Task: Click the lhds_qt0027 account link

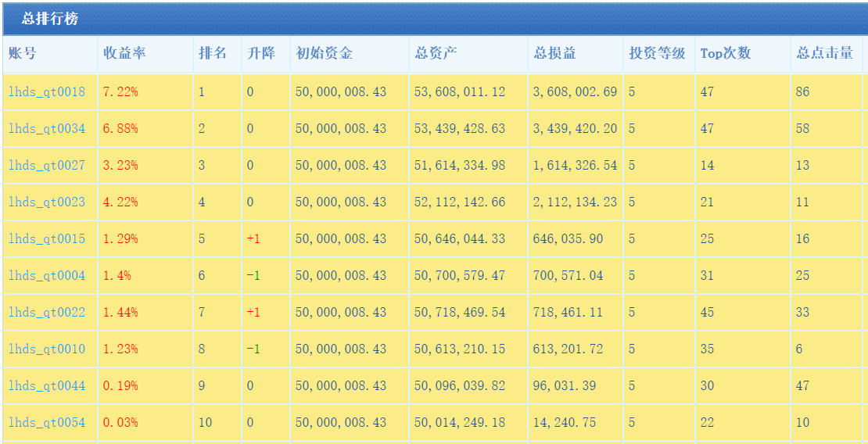Action: (47, 166)
